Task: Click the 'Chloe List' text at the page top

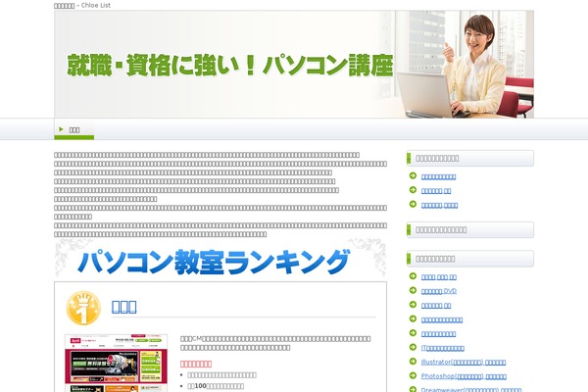Action: pyautogui.click(x=96, y=5)
